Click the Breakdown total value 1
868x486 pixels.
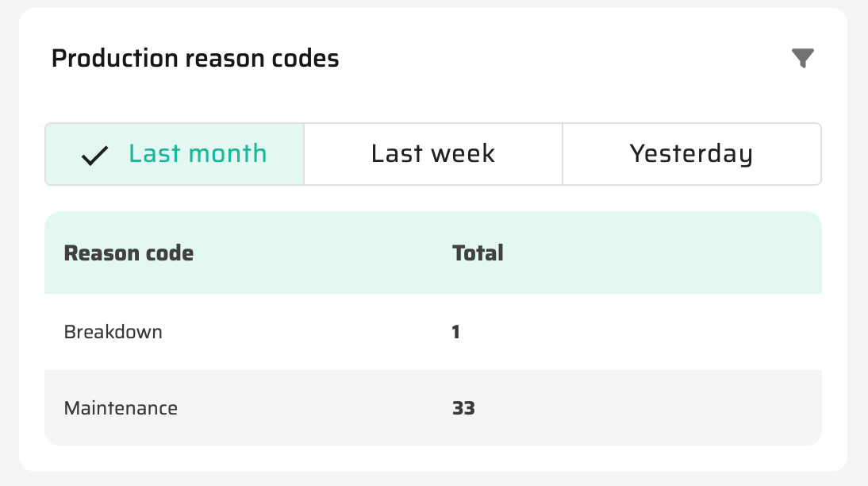pyautogui.click(x=456, y=332)
